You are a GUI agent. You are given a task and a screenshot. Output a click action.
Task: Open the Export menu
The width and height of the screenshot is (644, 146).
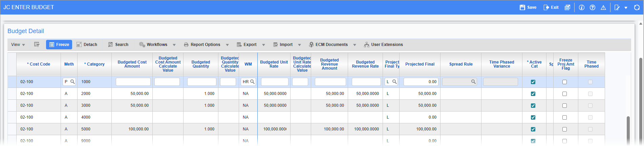(x=246, y=45)
